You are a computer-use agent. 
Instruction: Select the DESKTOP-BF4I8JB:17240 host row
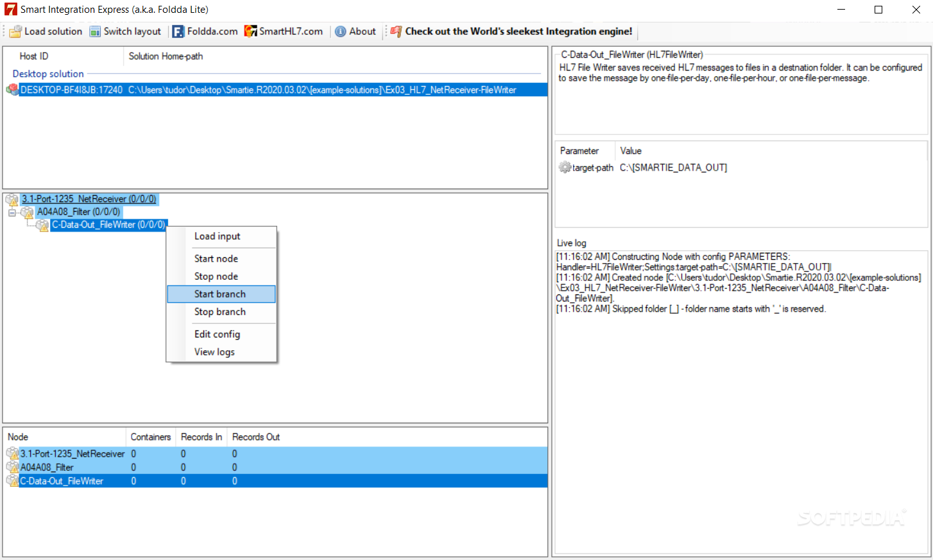pyautogui.click(x=277, y=90)
